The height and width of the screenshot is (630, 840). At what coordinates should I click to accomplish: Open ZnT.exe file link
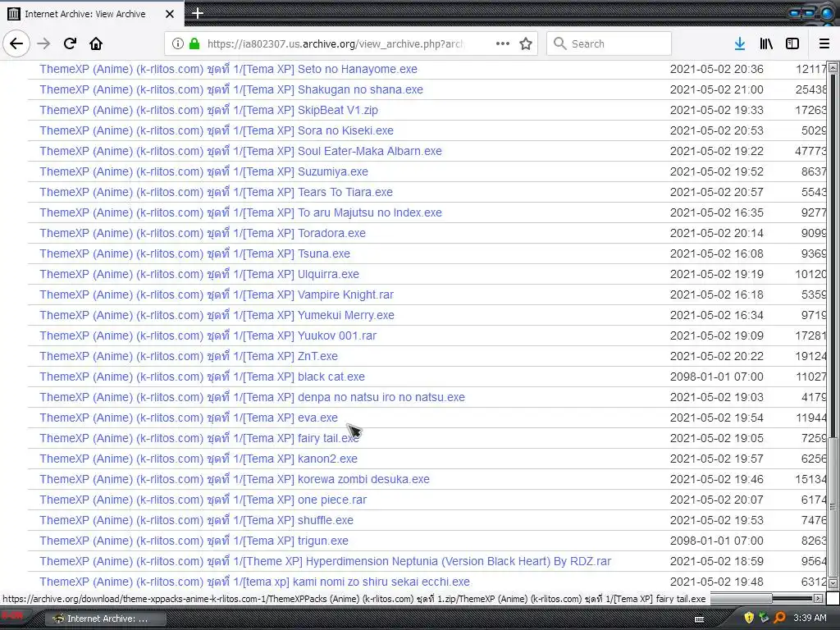189,356
